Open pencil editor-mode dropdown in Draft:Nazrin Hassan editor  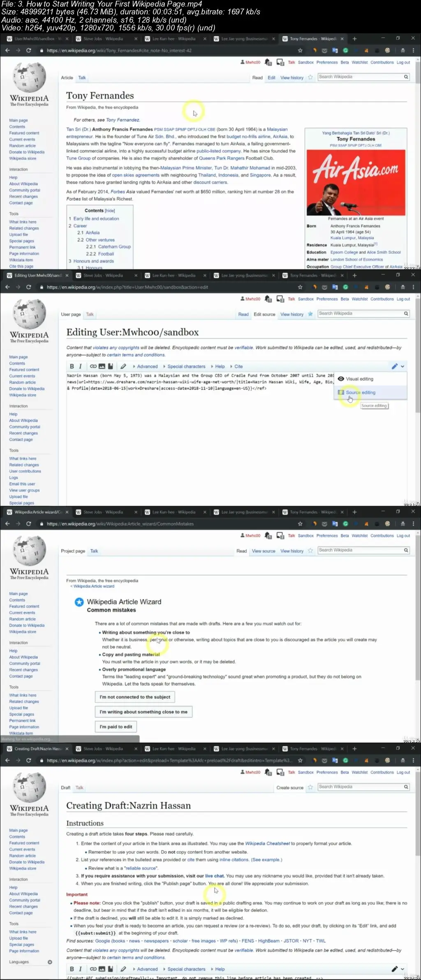(x=398, y=969)
